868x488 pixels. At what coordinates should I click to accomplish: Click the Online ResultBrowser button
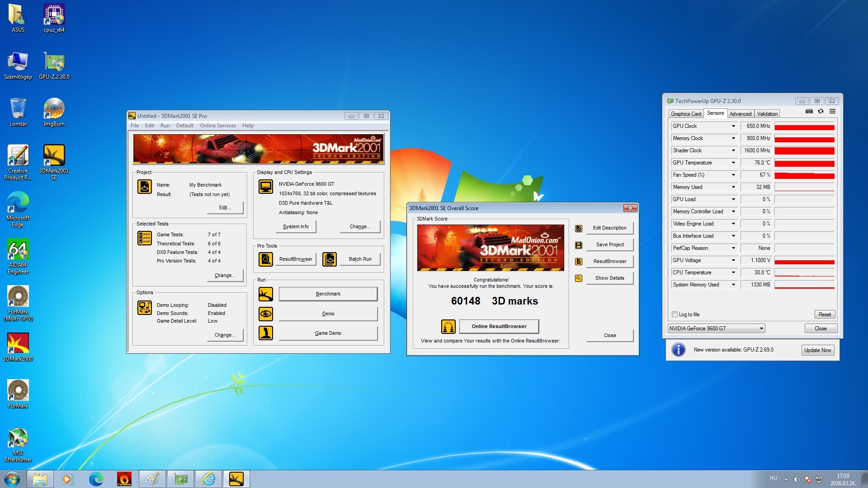499,326
